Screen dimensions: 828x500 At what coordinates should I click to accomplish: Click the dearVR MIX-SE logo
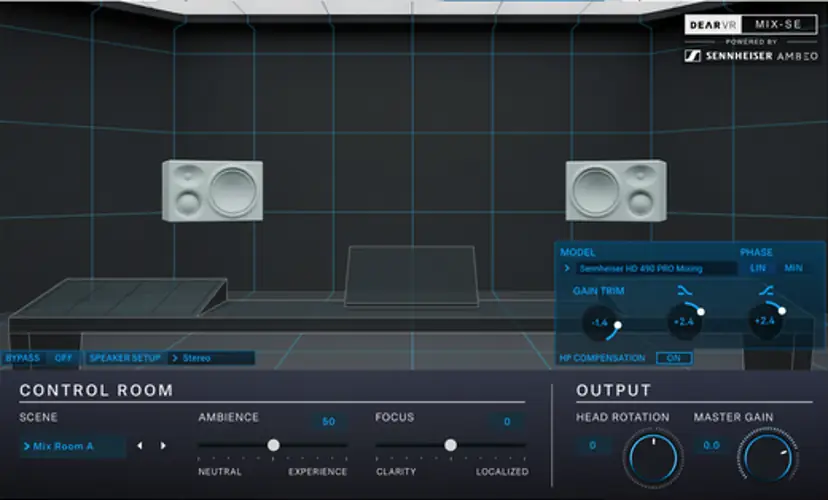click(x=752, y=24)
